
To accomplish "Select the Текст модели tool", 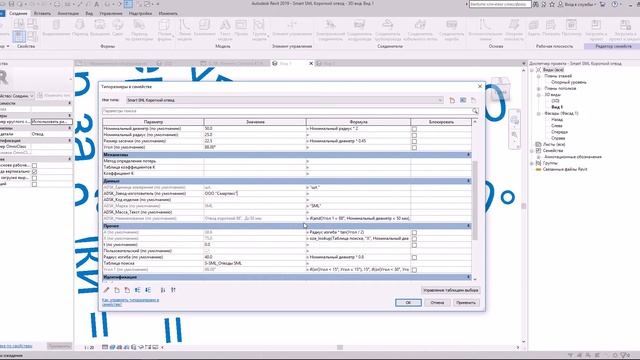I will click(225, 29).
